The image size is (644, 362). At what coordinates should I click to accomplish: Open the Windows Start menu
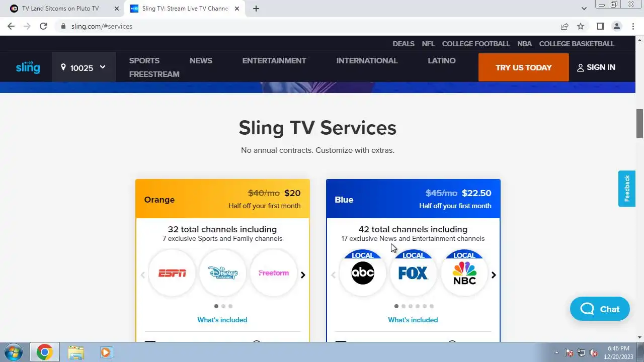[13, 352]
